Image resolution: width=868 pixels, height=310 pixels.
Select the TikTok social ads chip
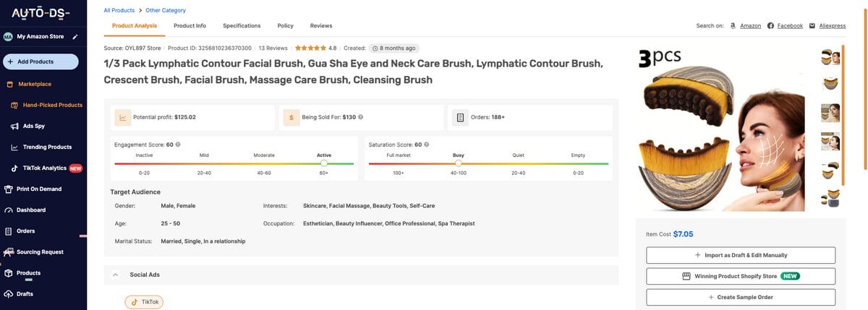tap(144, 301)
